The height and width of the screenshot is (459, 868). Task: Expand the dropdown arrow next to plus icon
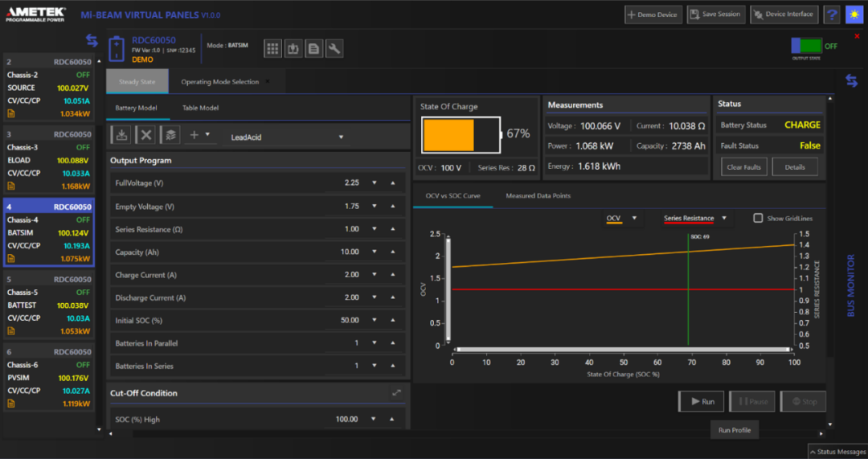pos(207,134)
